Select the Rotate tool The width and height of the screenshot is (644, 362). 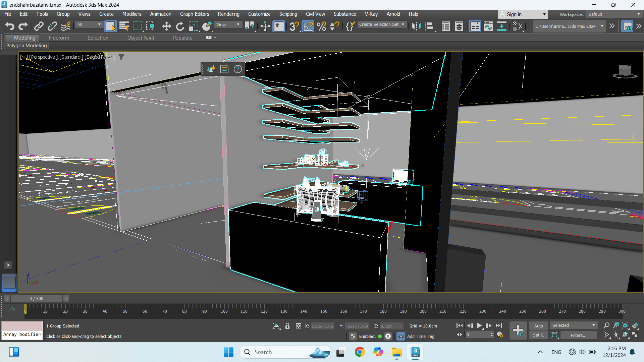click(180, 26)
